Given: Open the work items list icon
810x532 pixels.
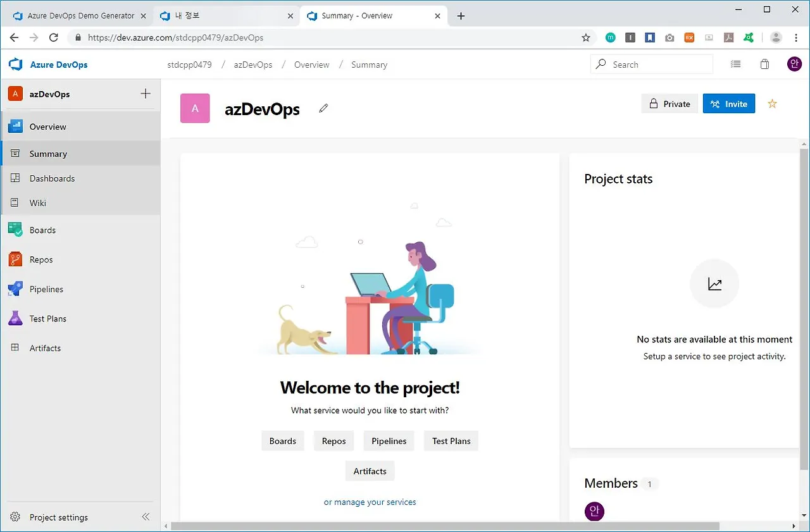Looking at the screenshot, I should pyautogui.click(x=735, y=64).
